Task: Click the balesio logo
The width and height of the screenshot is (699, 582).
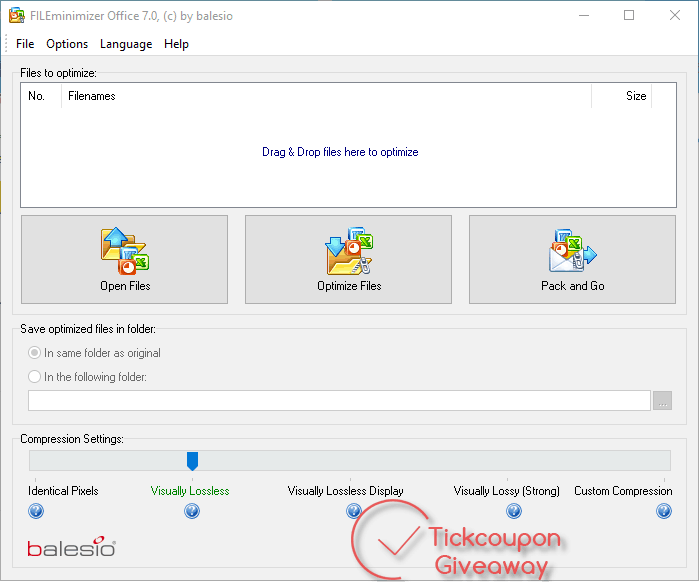Action: tap(71, 547)
